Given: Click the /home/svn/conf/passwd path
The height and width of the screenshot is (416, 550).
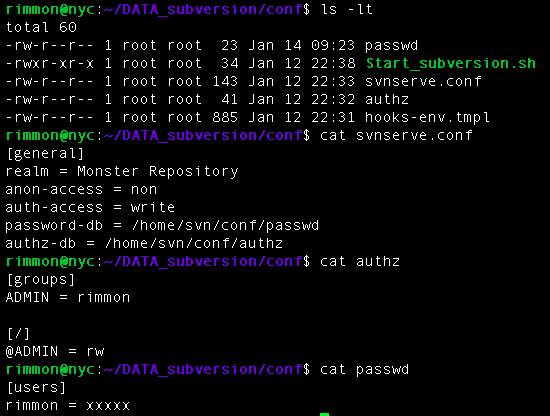Looking at the screenshot, I should 225,226.
